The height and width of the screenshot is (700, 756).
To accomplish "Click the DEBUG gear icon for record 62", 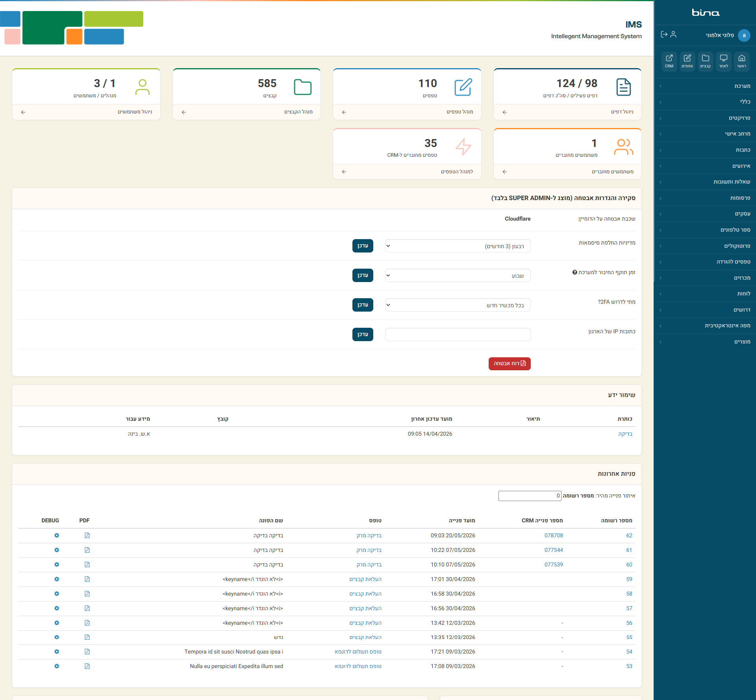I will click(x=57, y=535).
